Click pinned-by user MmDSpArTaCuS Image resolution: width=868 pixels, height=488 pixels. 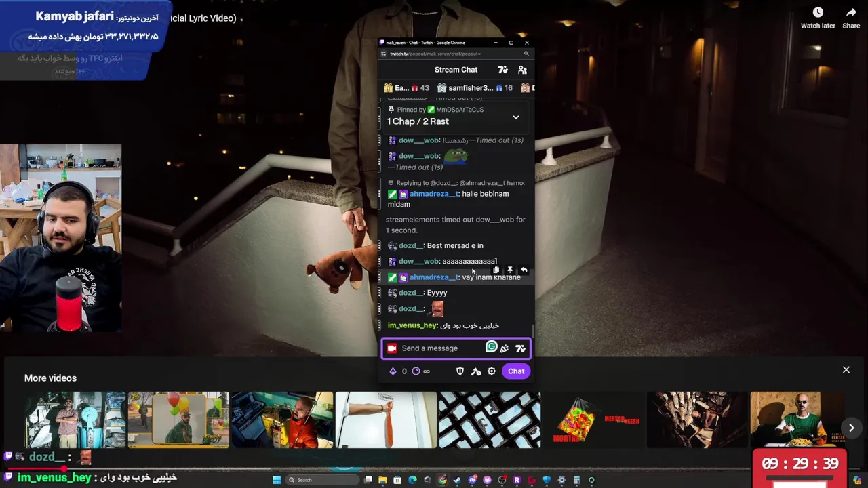click(460, 110)
